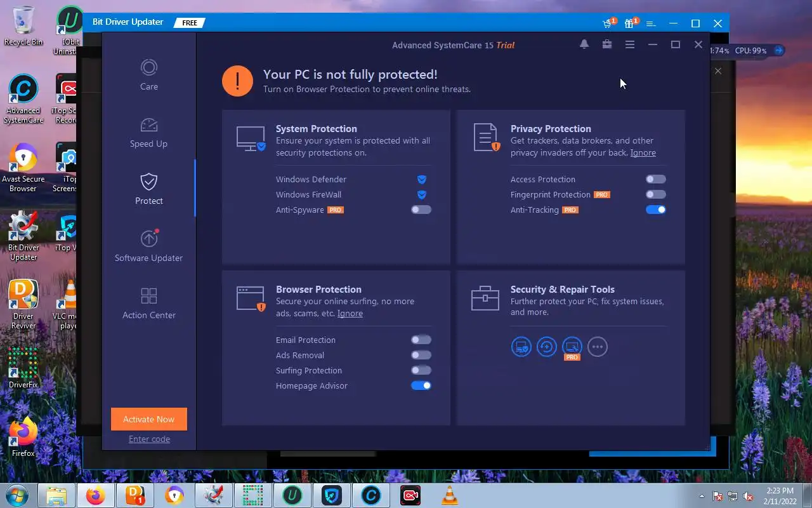Enable the Email Protection switch
The width and height of the screenshot is (812, 508).
421,340
